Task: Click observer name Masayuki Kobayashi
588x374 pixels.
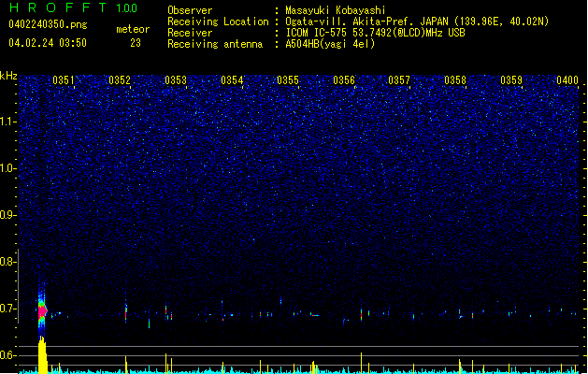Action: tap(336, 10)
